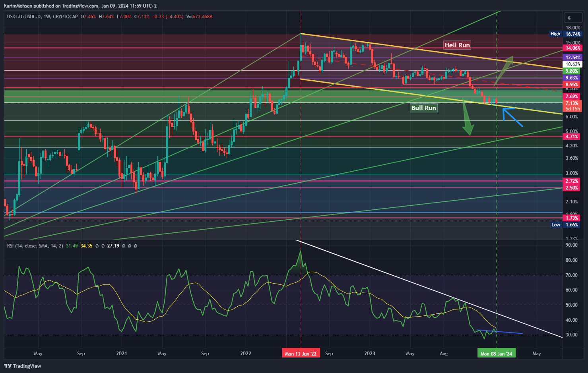Click the low value L7.00%
Screen dimensions: 588x373
point(124,17)
